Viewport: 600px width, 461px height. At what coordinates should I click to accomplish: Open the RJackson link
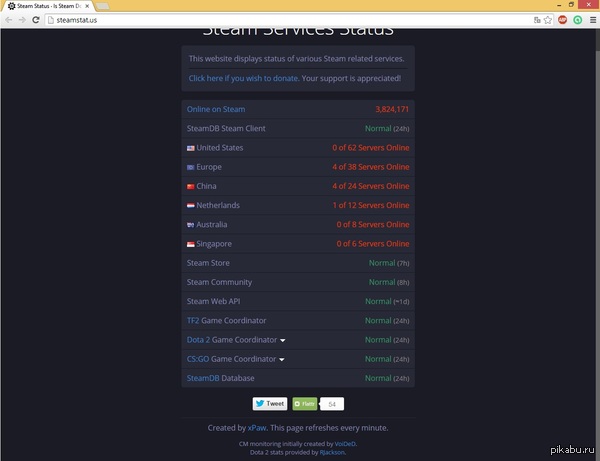[x=332, y=452]
